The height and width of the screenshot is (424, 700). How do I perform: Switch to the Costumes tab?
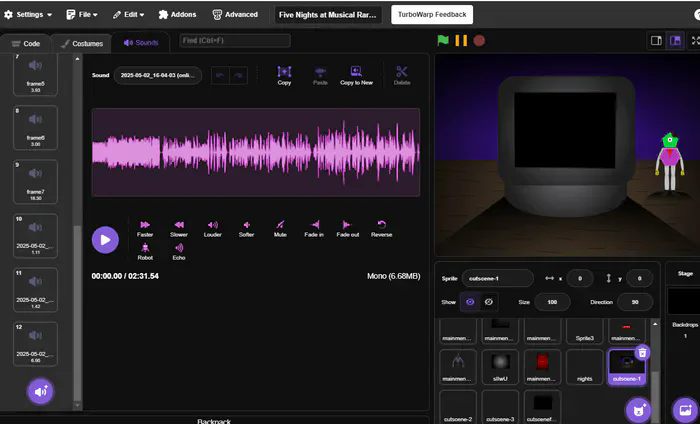81,44
